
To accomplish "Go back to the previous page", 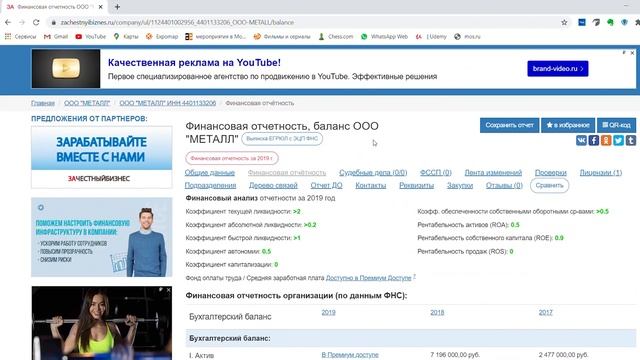I will click(8, 22).
